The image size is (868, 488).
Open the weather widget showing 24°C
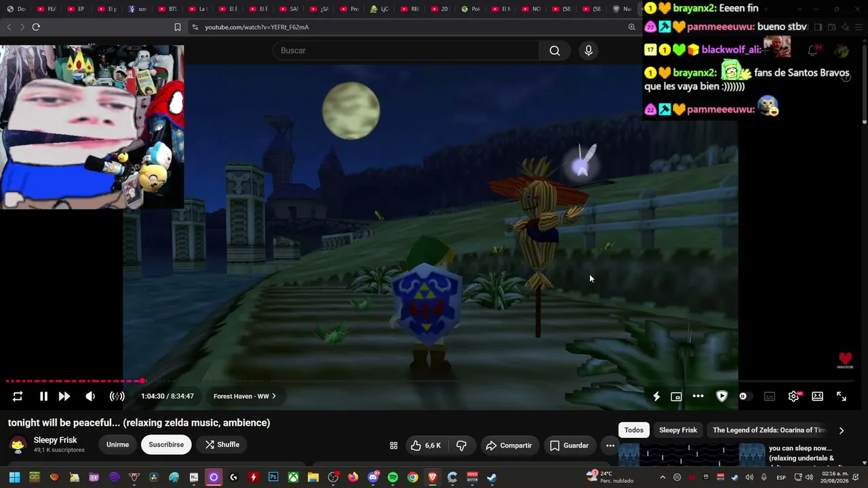tap(610, 477)
